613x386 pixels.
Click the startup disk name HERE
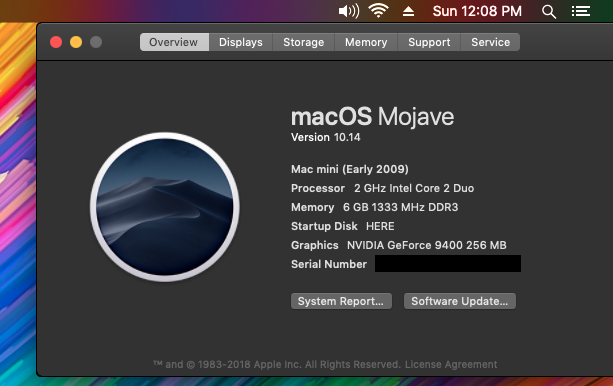pyautogui.click(x=380, y=226)
